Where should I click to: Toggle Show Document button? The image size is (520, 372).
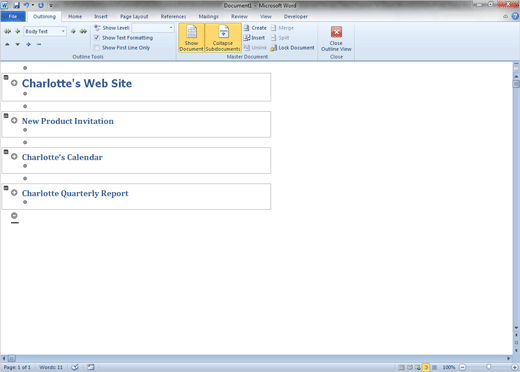click(x=191, y=38)
